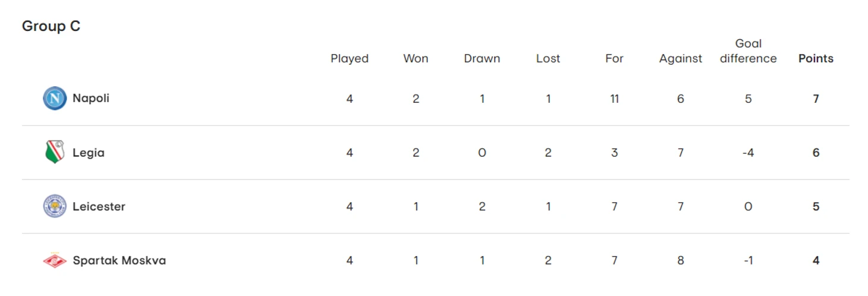Click the Spartak Moskva club crest icon
This screenshot has width=868, height=296.
coord(55,260)
